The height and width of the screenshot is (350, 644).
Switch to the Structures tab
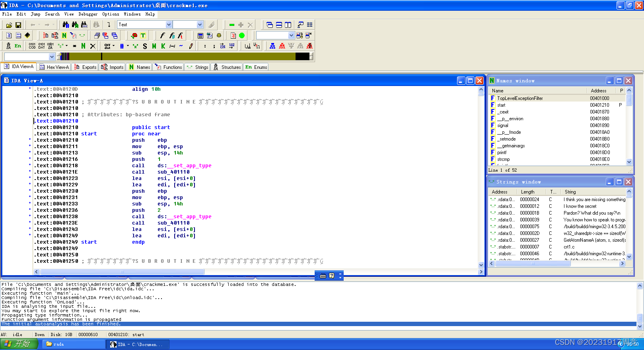pyautogui.click(x=227, y=67)
